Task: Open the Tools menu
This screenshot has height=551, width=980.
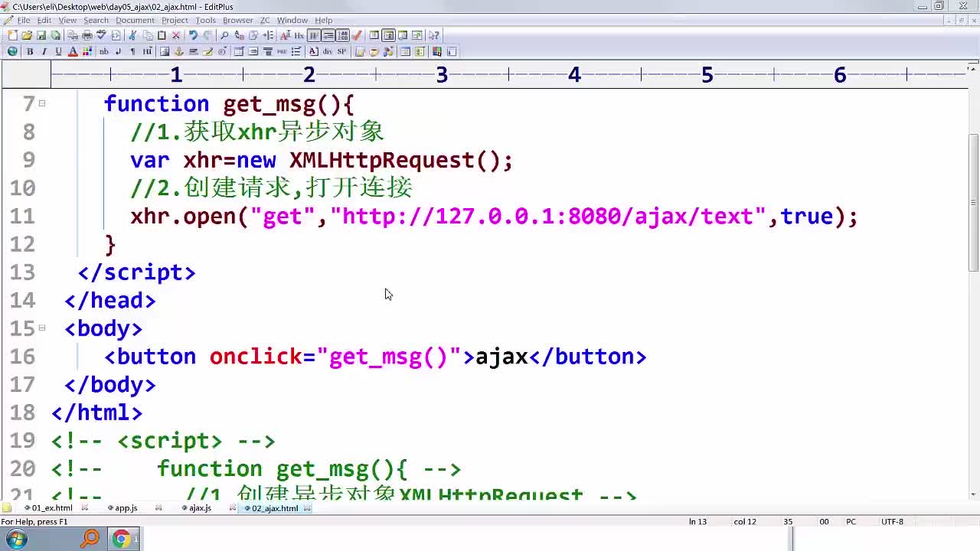Action: [205, 20]
